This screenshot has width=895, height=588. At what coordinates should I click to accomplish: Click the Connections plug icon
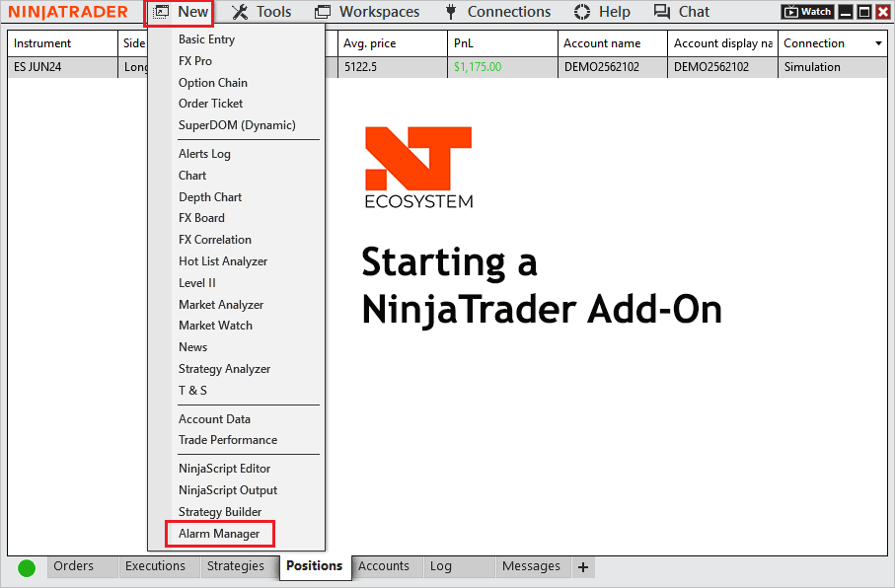451,12
